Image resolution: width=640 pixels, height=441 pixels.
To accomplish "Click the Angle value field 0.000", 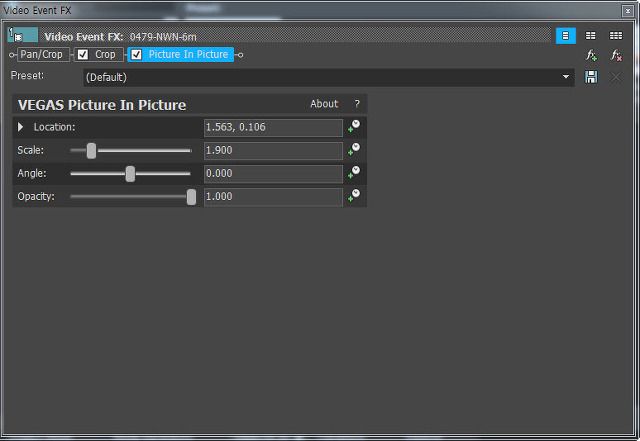I will point(273,174).
